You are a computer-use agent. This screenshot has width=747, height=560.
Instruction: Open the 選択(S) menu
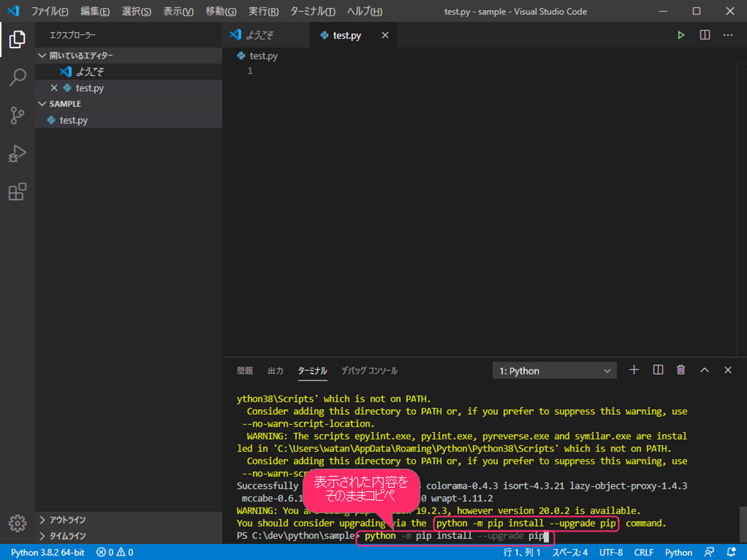pos(137,12)
